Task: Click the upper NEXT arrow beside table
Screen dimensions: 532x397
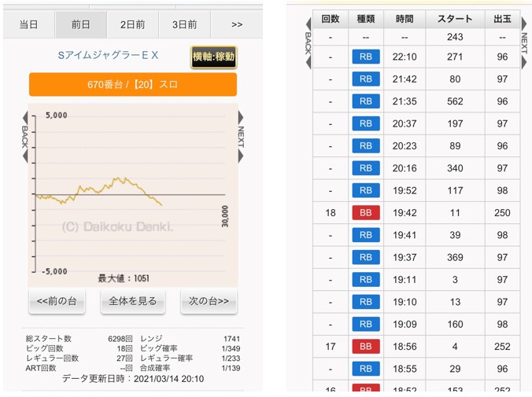Action: [524, 24]
